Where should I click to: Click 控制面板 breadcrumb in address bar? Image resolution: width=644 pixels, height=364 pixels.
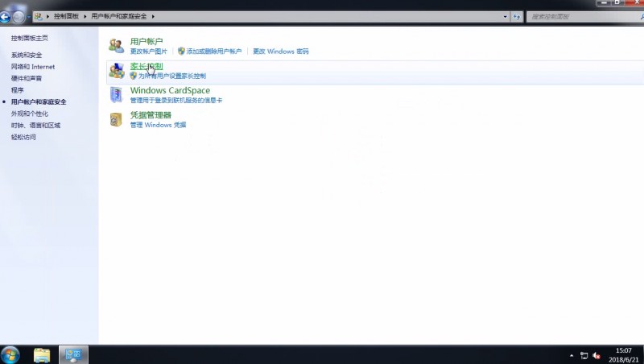[66, 16]
